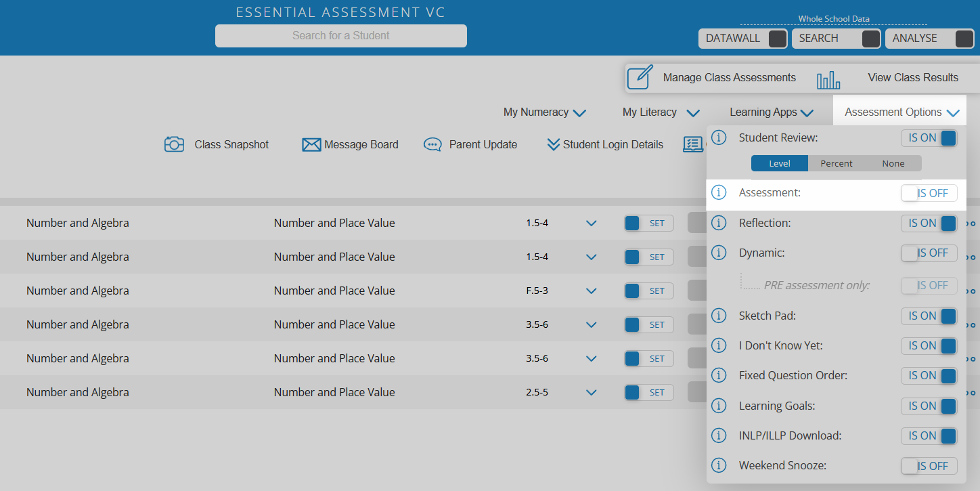Click the Search for a Student field
Screen dimensions: 980x491
341,36
